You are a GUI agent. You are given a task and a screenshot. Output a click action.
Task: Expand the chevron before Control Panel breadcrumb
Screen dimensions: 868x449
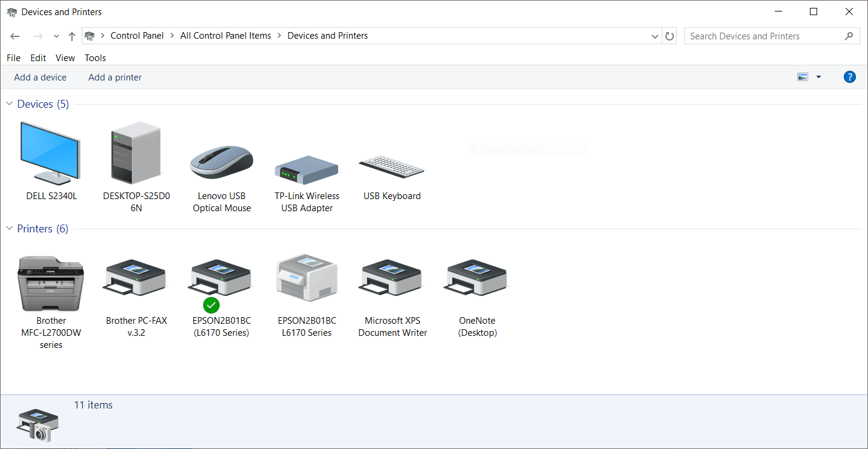coord(103,36)
